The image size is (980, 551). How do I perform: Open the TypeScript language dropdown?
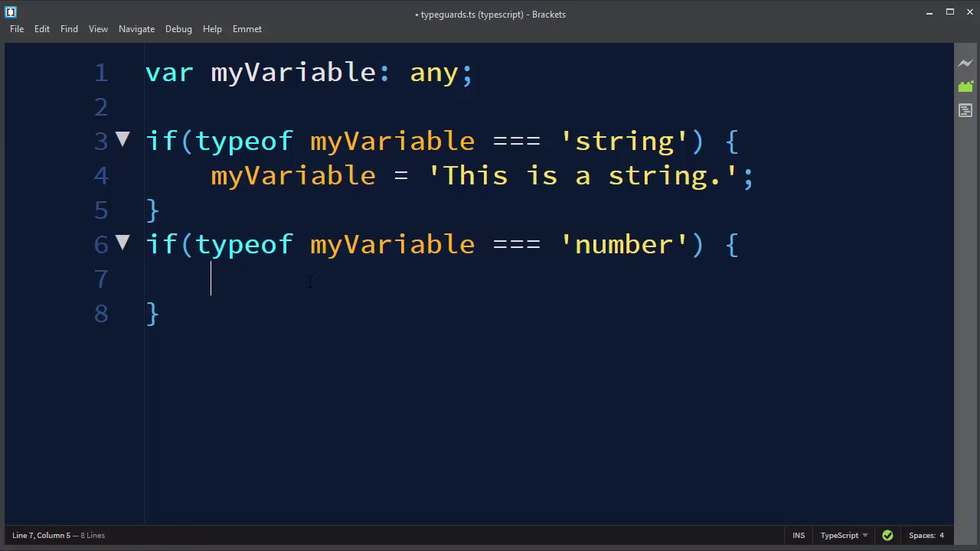click(x=844, y=536)
